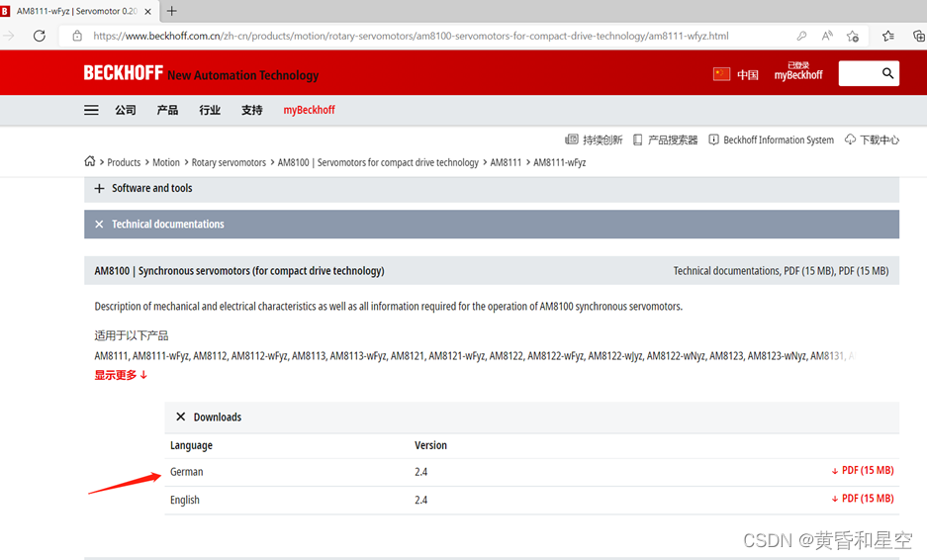Open the collections icon
This screenshot has height=560, width=927.
click(919, 36)
